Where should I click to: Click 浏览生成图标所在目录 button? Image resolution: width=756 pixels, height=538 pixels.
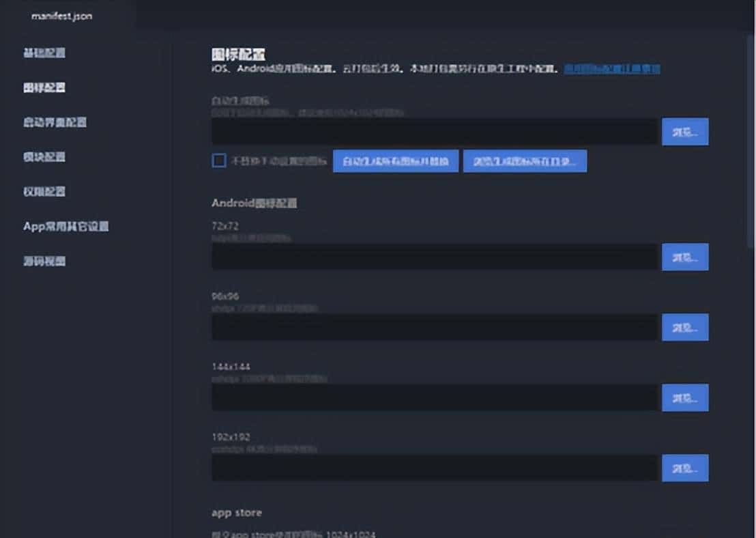point(525,160)
